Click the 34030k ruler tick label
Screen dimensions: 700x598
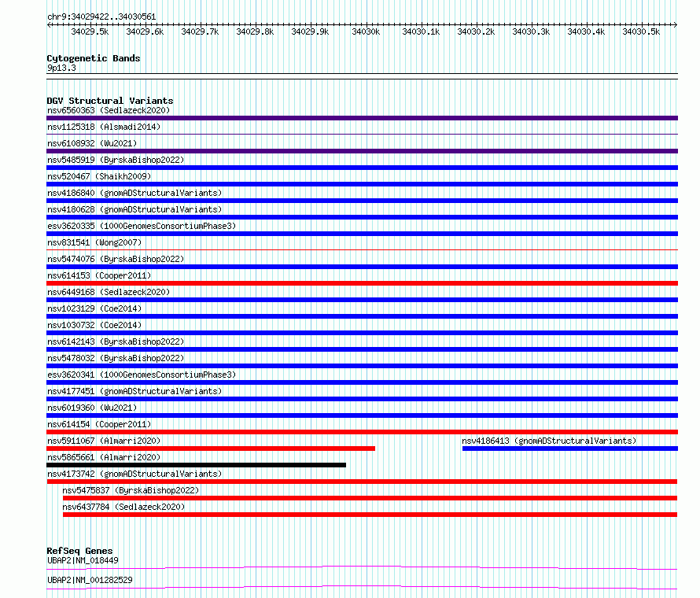click(x=366, y=31)
